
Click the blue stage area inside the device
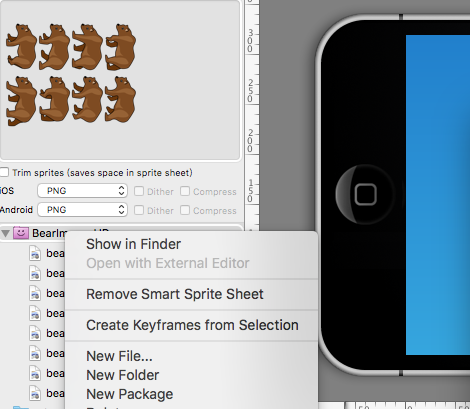(x=438, y=195)
